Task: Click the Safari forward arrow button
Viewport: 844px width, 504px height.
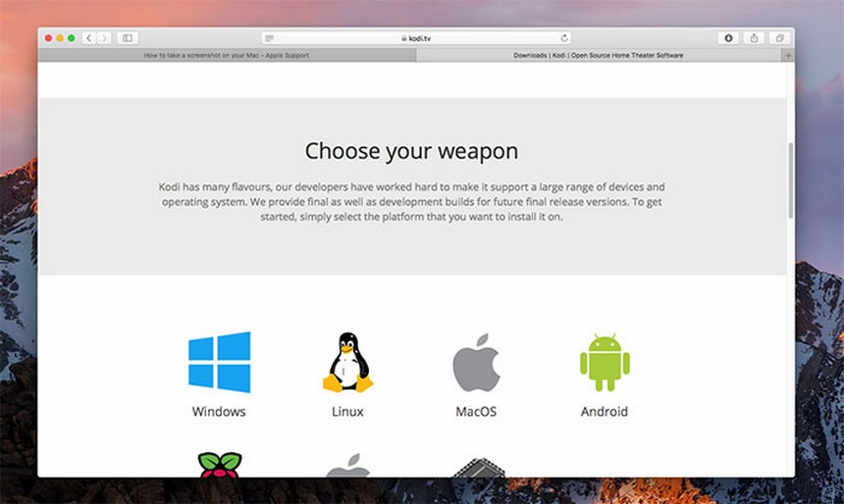Action: click(x=104, y=38)
